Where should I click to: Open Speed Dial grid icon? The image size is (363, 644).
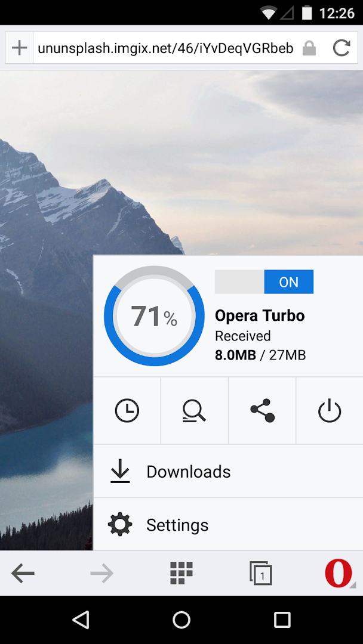[x=181, y=573]
